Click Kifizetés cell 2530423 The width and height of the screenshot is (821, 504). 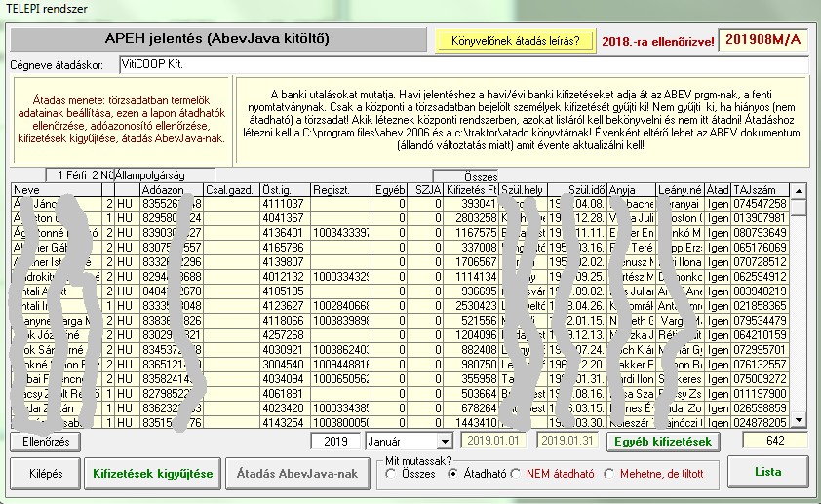(471, 306)
